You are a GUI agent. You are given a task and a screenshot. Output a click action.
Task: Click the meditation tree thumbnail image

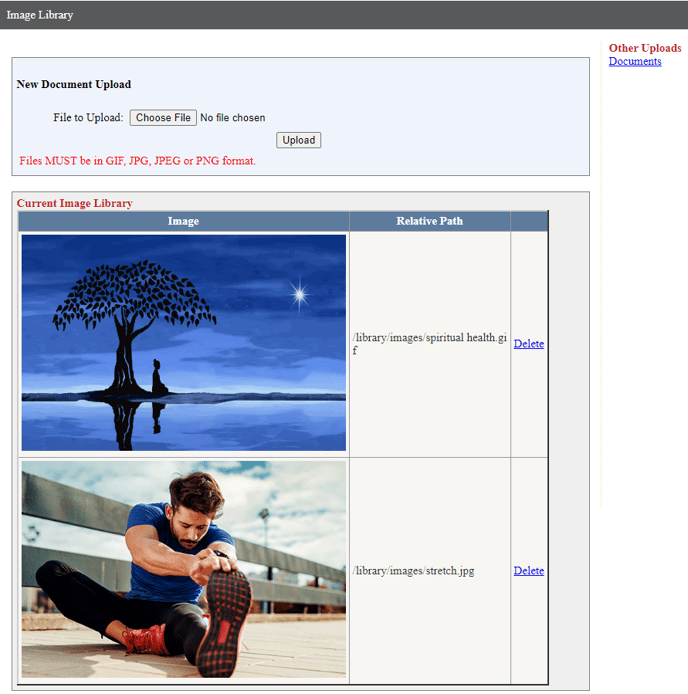tap(183, 343)
